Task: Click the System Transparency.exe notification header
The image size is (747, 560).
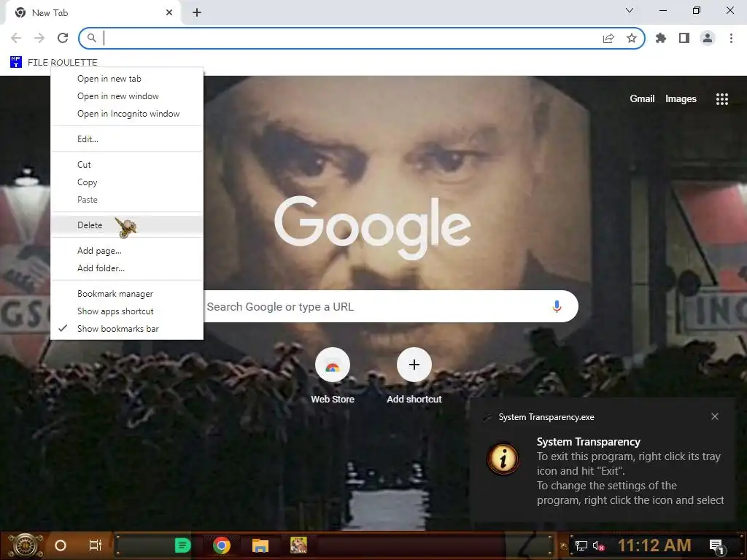Action: pyautogui.click(x=546, y=417)
